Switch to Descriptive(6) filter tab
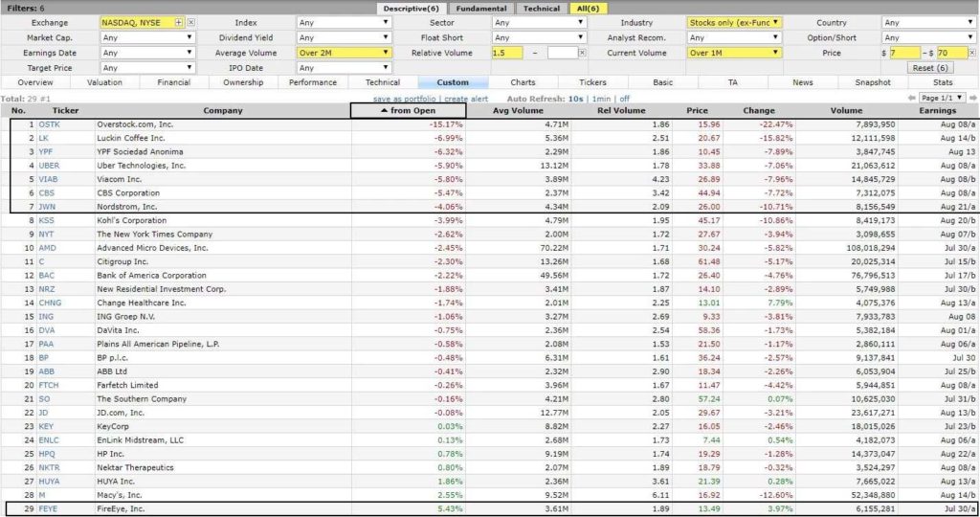The width and height of the screenshot is (980, 517). point(412,8)
